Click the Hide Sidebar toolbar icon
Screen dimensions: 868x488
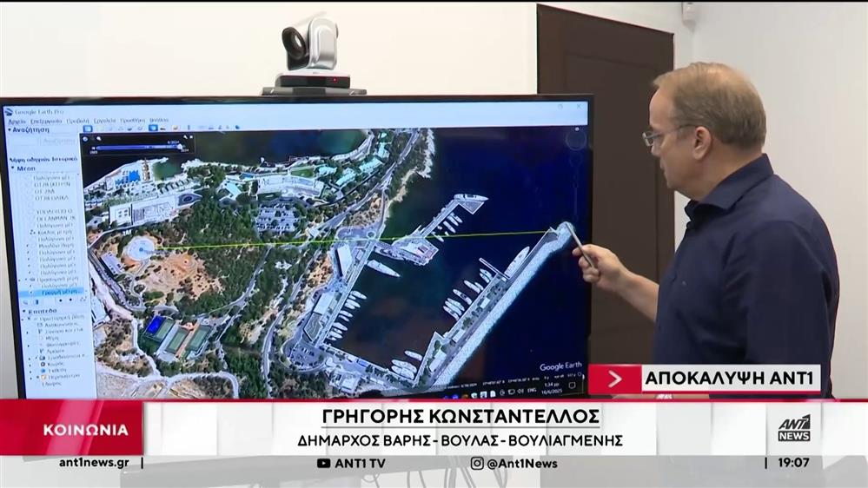coord(88,129)
